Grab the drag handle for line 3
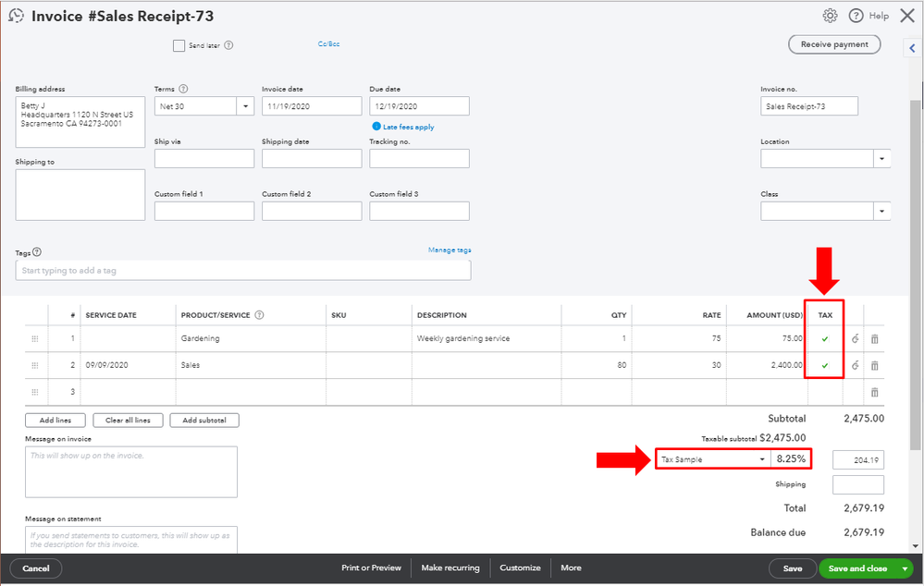Viewport: 924px width, 586px height. (35, 392)
